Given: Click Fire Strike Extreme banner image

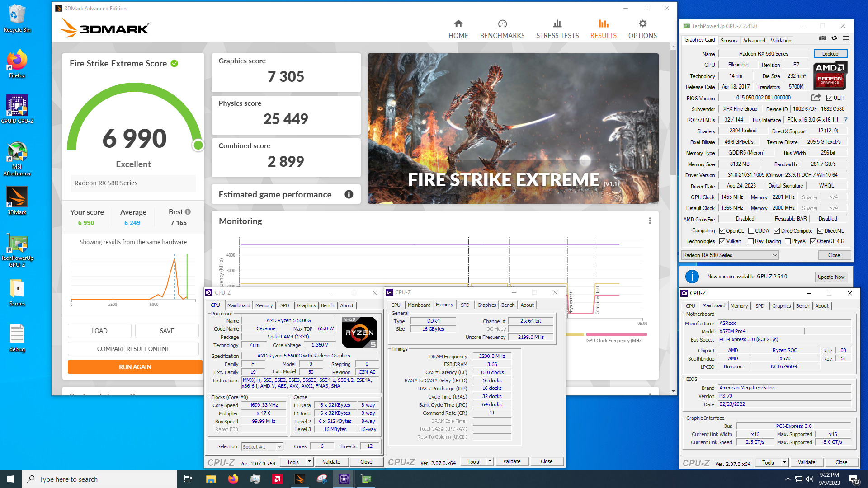Looking at the screenshot, I should pos(513,128).
